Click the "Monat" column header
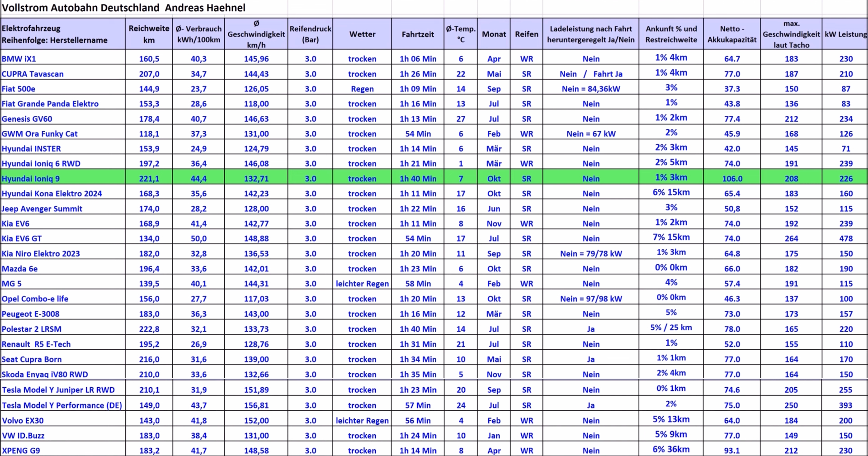 click(x=494, y=34)
